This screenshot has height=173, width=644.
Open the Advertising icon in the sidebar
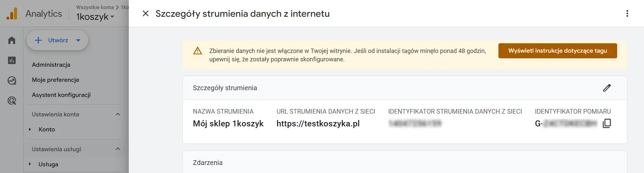point(12,101)
